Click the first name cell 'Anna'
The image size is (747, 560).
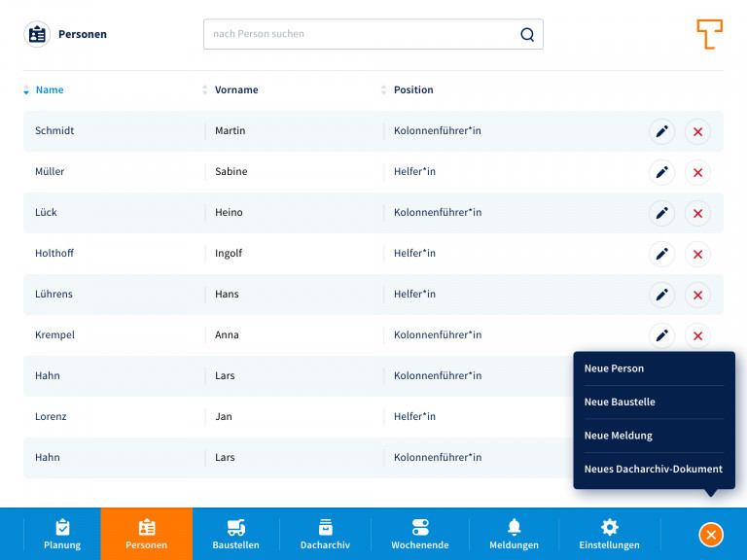227,334
